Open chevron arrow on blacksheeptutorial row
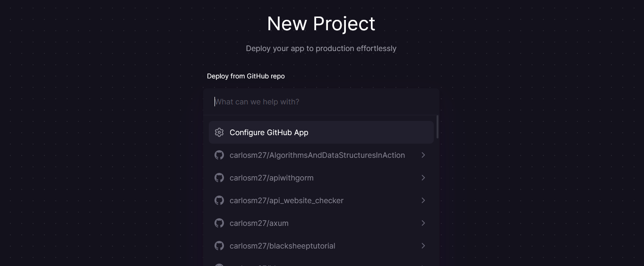 [423, 246]
